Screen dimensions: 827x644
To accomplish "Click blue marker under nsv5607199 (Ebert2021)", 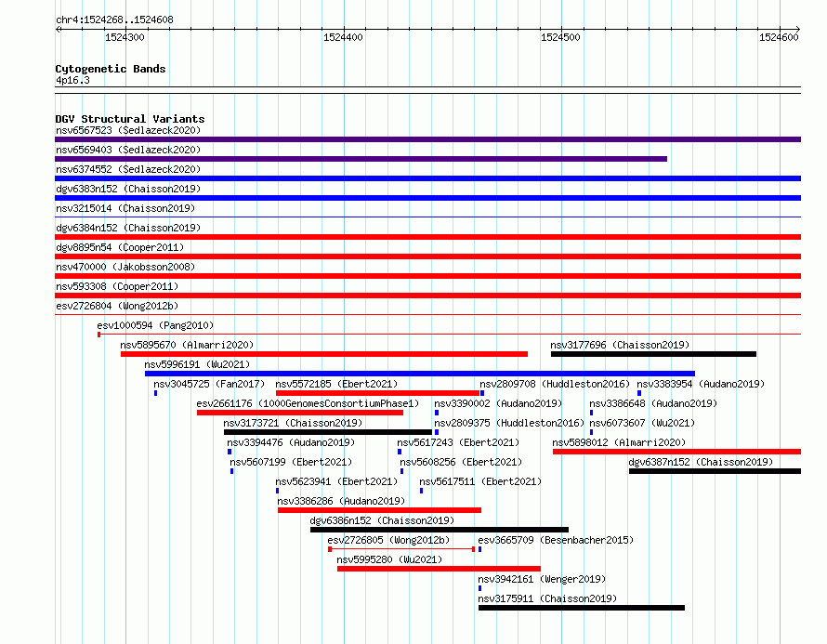I will point(231,471).
